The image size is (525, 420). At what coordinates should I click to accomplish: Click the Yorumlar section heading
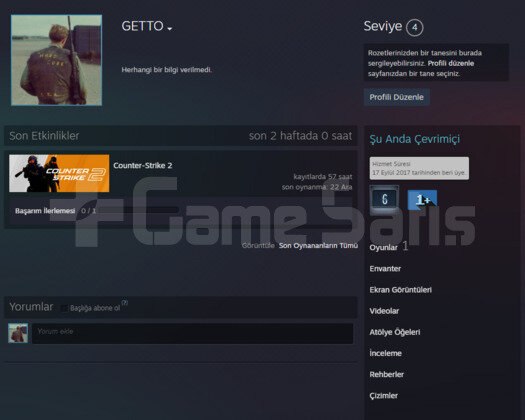coord(31,307)
